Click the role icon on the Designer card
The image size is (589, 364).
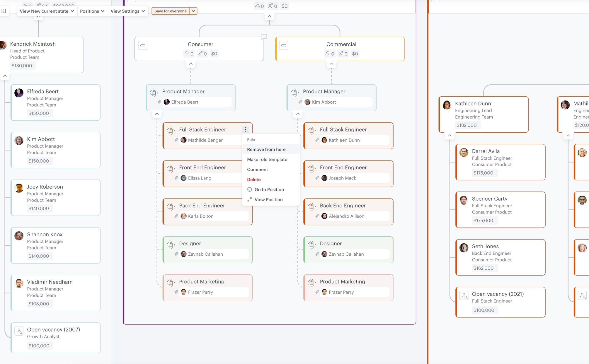[x=171, y=244]
